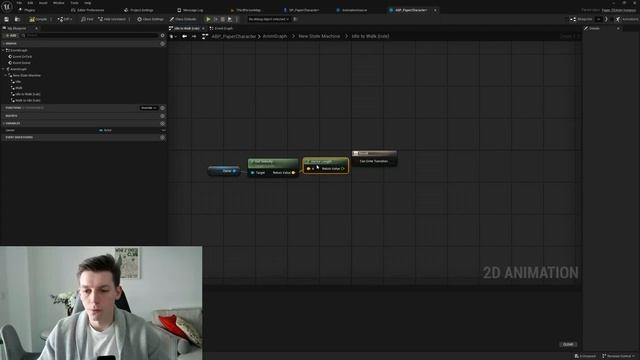
Task: Click the New State Machine breadcrumb
Action: click(x=319, y=36)
